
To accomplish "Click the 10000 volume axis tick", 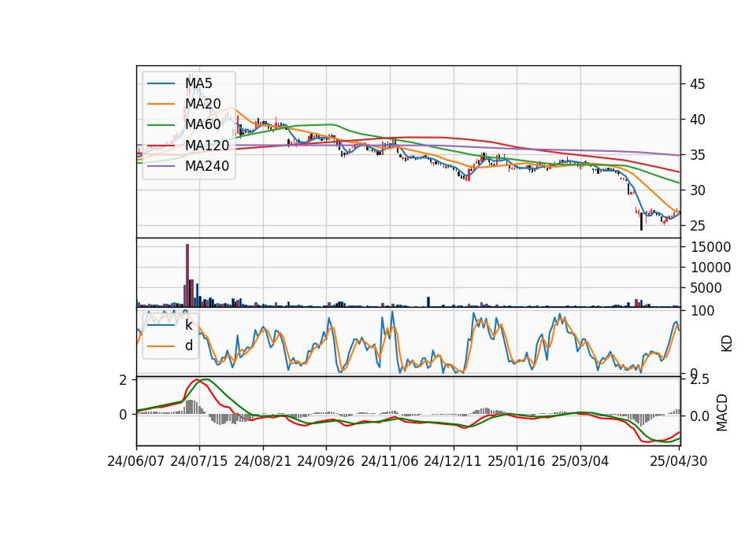I will coord(710,268).
